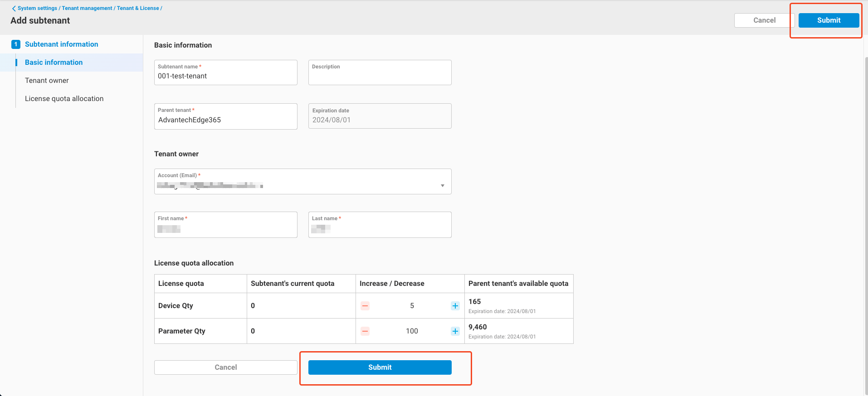
Task: Click Increase / Decrease column header
Action: coord(392,284)
